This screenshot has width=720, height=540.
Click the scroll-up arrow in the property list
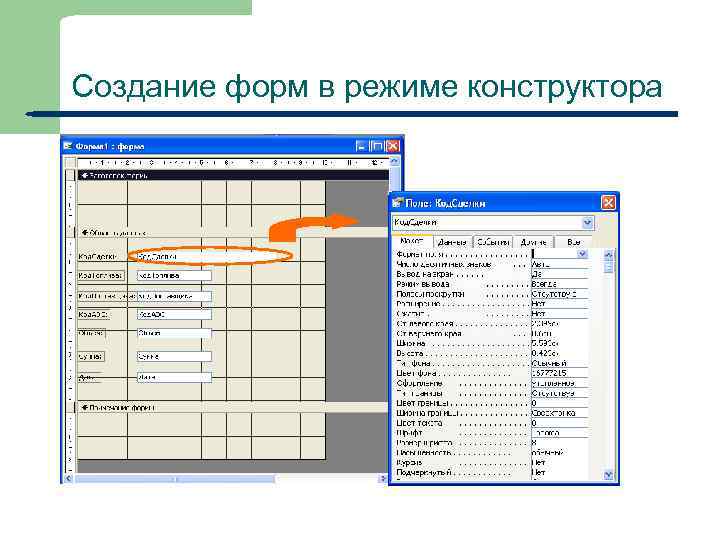[x=608, y=254]
